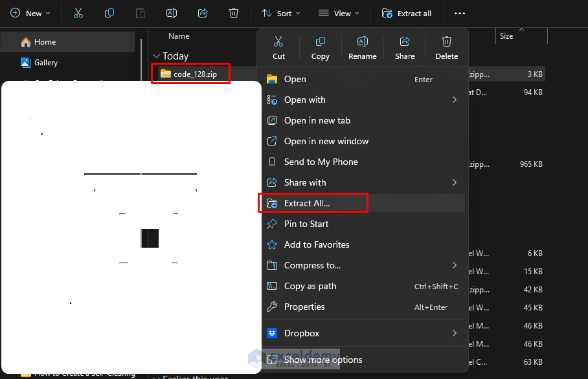Screen dimensions: 588x379
Task: Expand the Compress to... submenu
Action: point(363,265)
